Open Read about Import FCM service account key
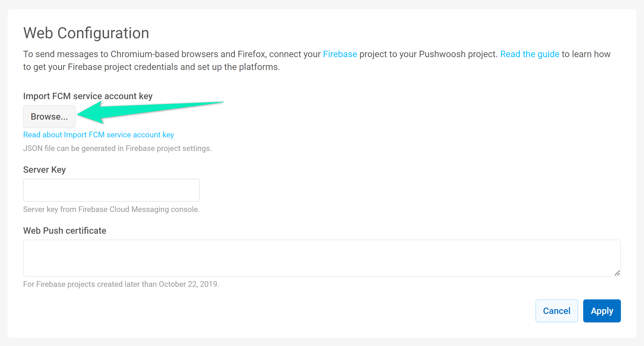 (x=99, y=135)
